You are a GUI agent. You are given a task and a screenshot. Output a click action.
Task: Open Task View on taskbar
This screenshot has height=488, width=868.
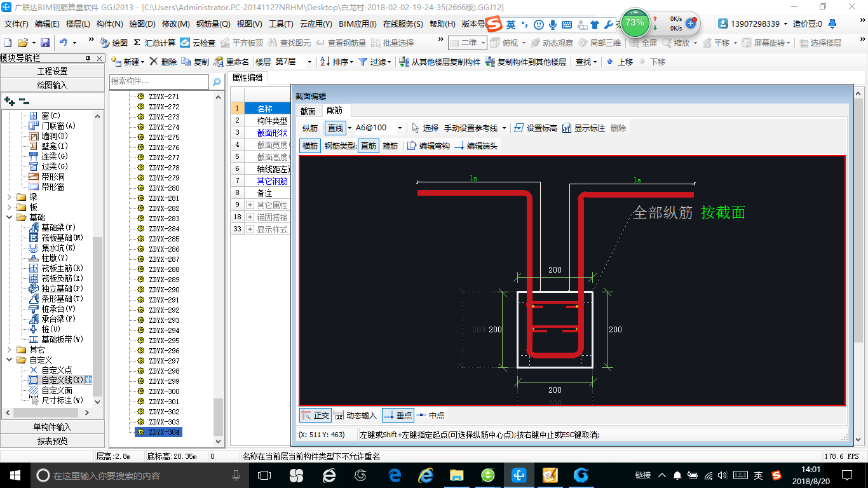click(264, 475)
